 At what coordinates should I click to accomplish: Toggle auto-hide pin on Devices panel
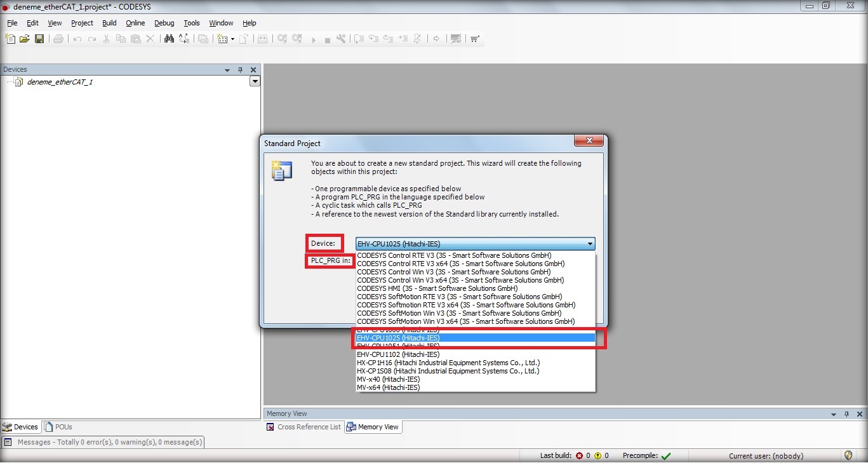point(240,70)
